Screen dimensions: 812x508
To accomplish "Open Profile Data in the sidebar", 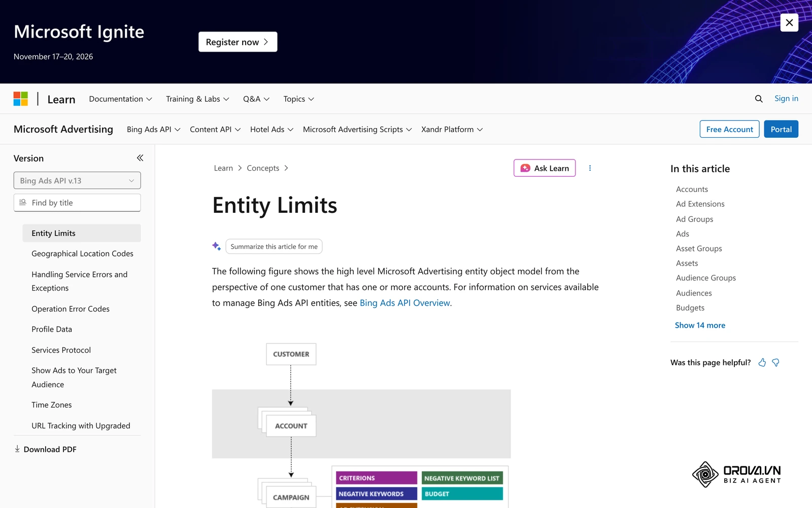I will pyautogui.click(x=52, y=329).
